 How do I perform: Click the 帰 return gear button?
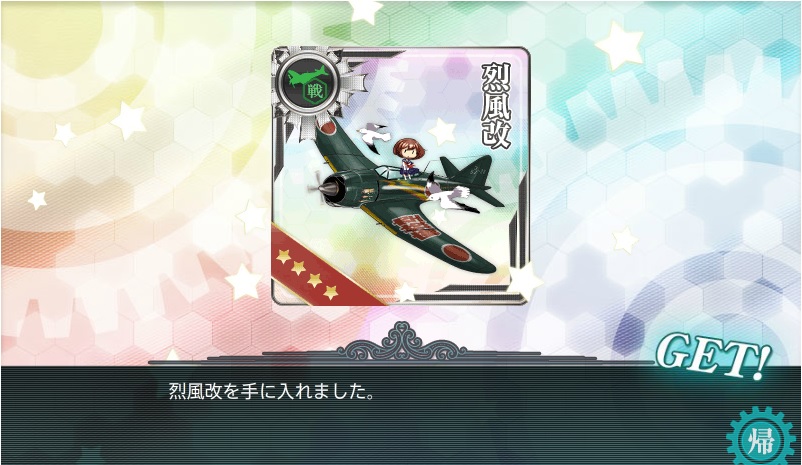click(x=760, y=439)
